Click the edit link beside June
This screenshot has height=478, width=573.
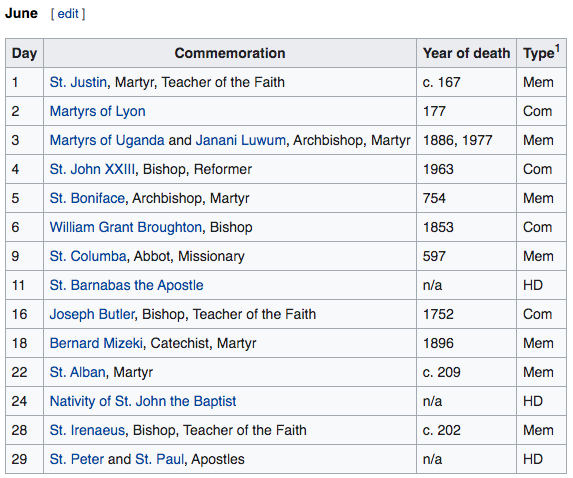point(68,14)
